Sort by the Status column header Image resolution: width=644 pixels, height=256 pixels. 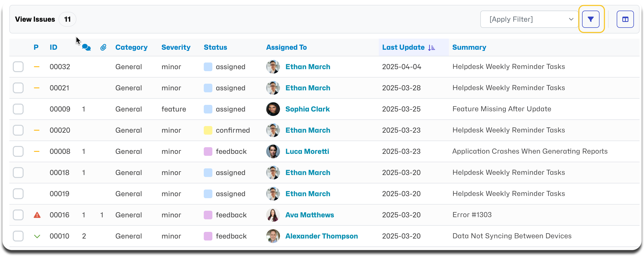(x=215, y=47)
